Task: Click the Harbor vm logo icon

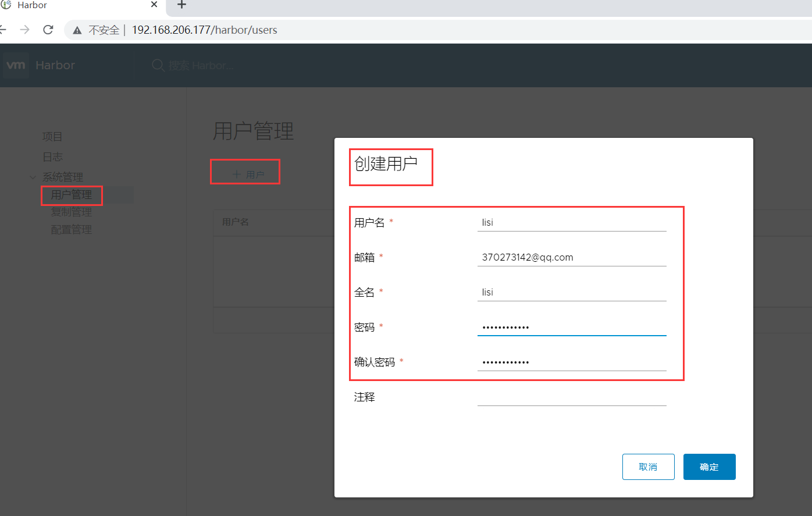Action: [x=16, y=65]
